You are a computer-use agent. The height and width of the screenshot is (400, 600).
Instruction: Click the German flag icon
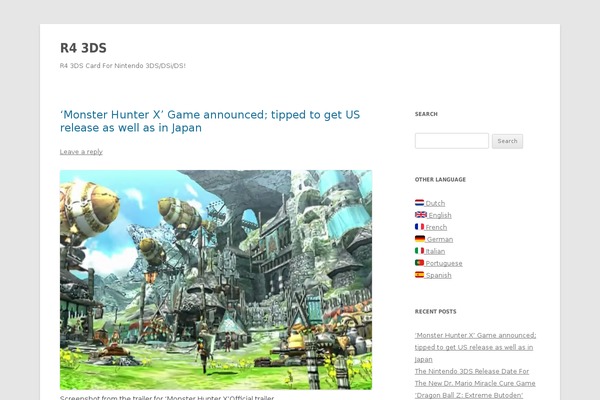[x=420, y=238]
